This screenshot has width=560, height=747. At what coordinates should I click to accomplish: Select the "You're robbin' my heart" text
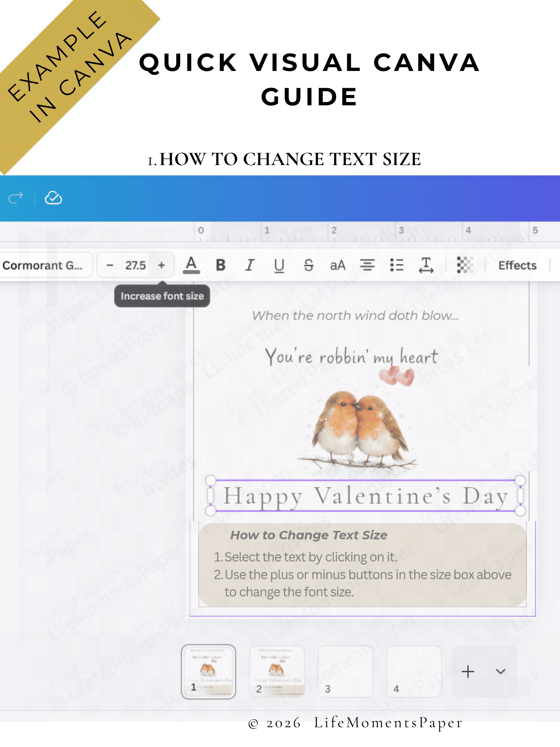(x=351, y=357)
